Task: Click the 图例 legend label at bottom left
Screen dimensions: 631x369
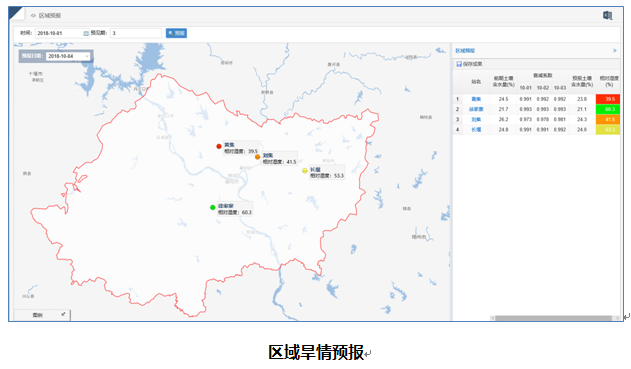Action: [x=37, y=315]
